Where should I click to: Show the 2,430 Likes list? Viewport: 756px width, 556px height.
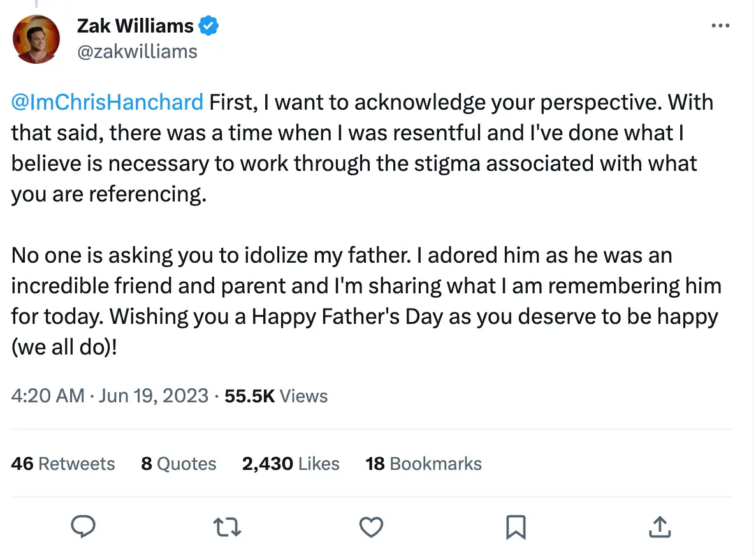(291, 464)
